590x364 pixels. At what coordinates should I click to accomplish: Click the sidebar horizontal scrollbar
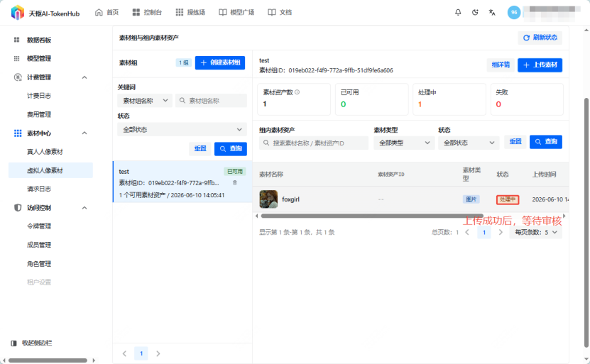click(48, 360)
